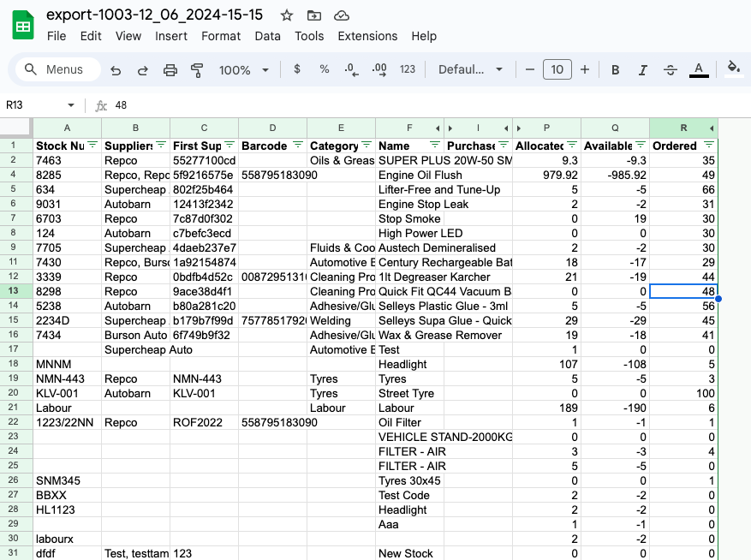Undo the last action

(116, 70)
